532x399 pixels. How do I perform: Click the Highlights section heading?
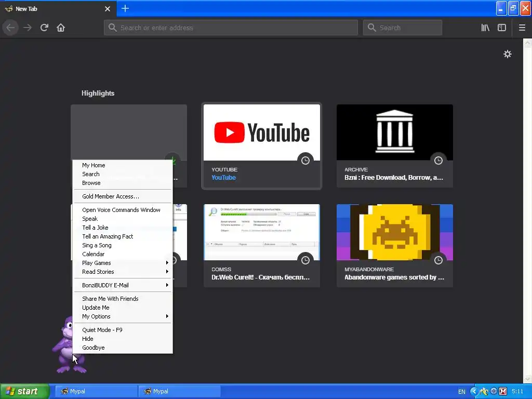(98, 94)
